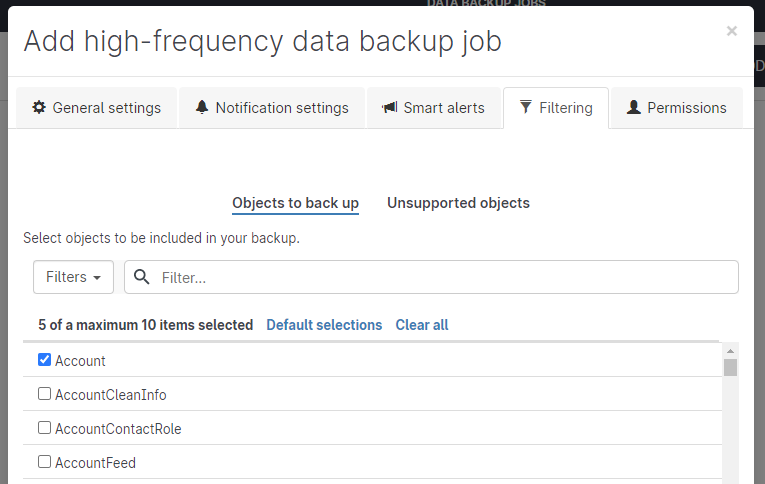This screenshot has width=765, height=484.
Task: Select the Objects to back up view
Action: point(295,203)
